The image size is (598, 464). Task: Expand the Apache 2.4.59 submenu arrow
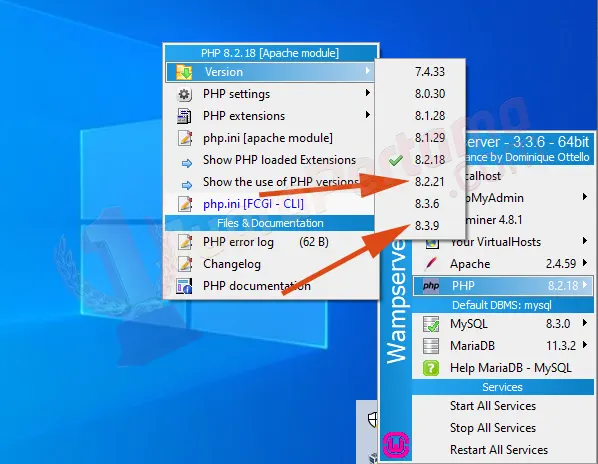585,263
